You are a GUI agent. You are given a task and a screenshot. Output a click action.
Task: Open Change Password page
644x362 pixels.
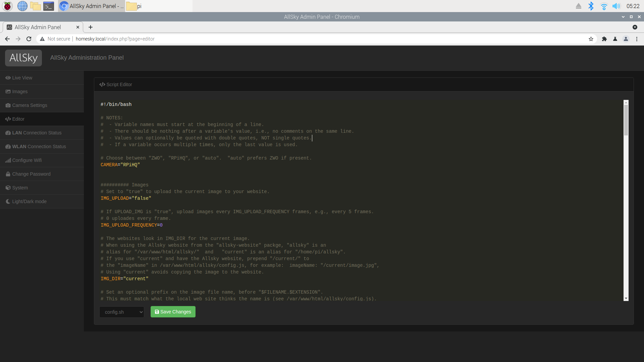tap(42, 174)
